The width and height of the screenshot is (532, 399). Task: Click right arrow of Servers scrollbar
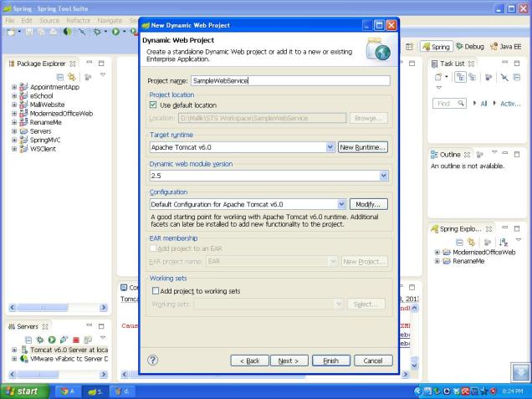click(104, 375)
